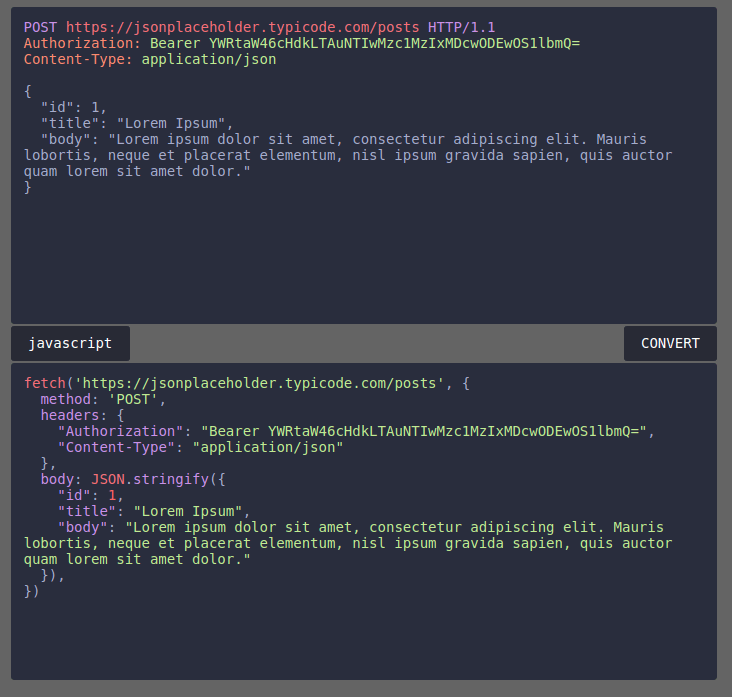Click headers: { line in output
The image size is (732, 697).
click(82, 415)
